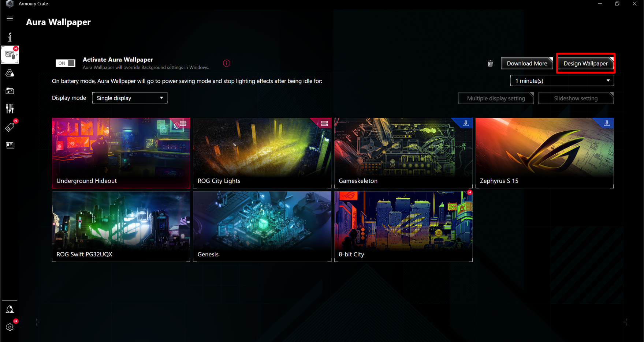Open Featured deals tag sidebar icon

click(x=10, y=127)
